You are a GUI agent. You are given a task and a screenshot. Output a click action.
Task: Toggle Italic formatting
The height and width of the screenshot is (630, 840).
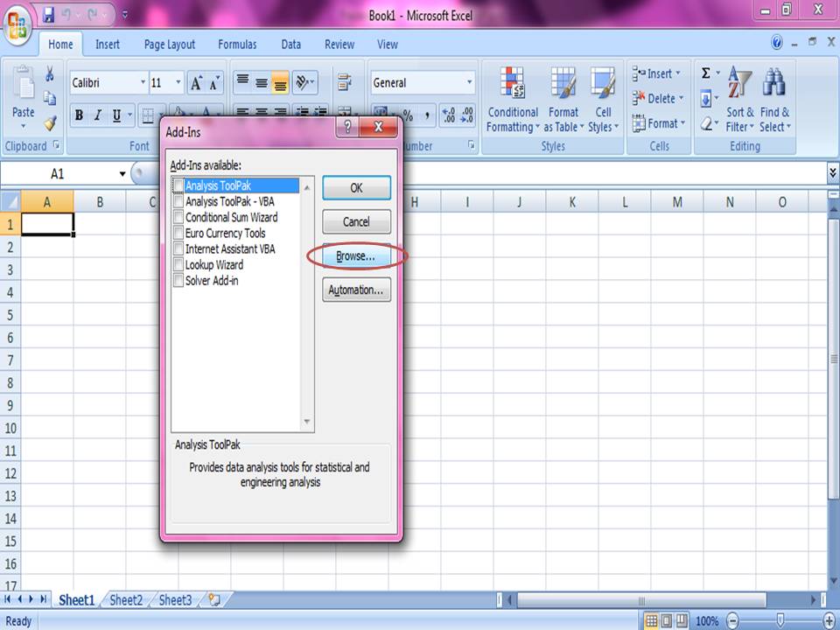coord(97,115)
